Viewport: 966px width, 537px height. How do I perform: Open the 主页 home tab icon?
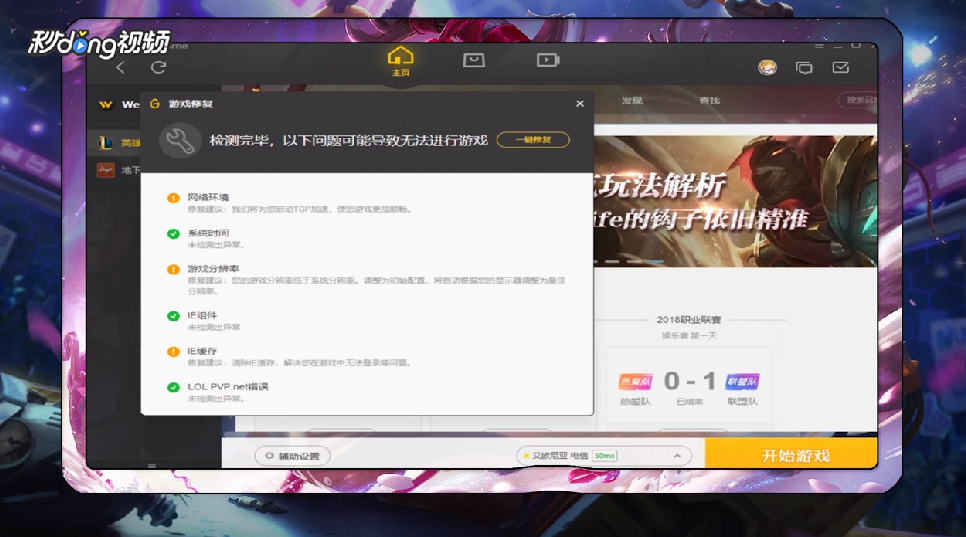pyautogui.click(x=400, y=61)
